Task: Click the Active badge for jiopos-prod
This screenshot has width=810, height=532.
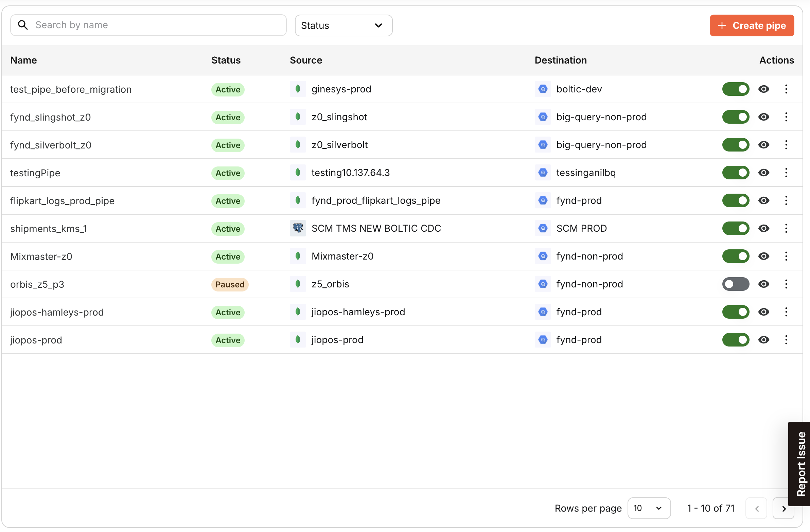Action: [x=228, y=340]
